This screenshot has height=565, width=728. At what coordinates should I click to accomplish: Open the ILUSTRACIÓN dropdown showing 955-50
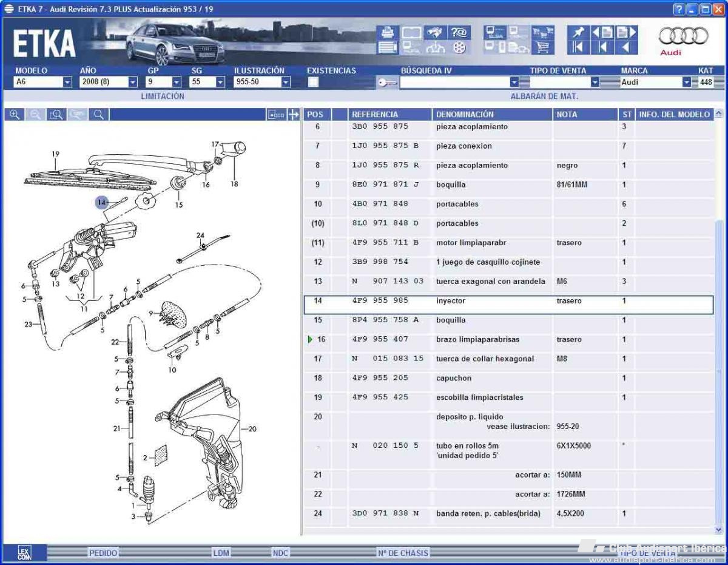[262, 82]
